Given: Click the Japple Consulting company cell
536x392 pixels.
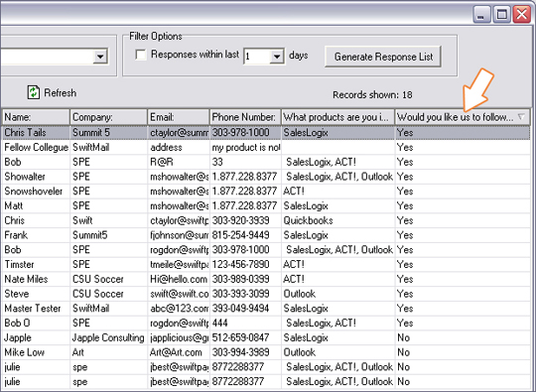Looking at the screenshot, I should click(109, 338).
